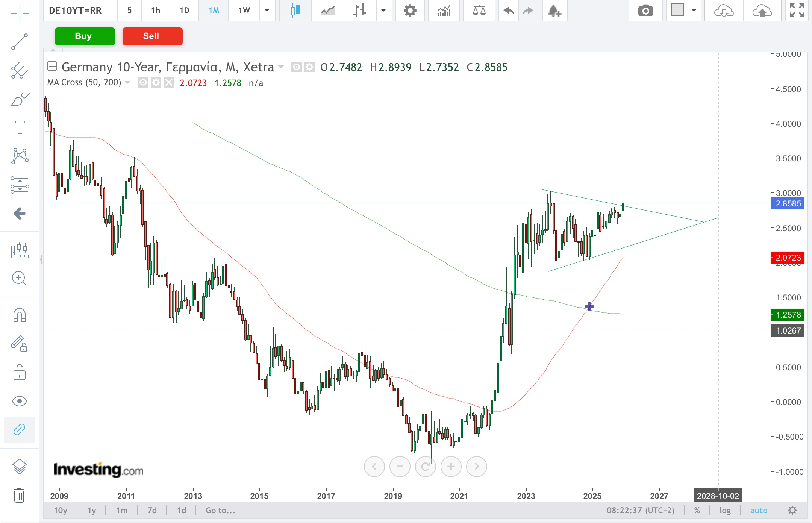Click the Go to... link
812x523 pixels.
(x=220, y=510)
